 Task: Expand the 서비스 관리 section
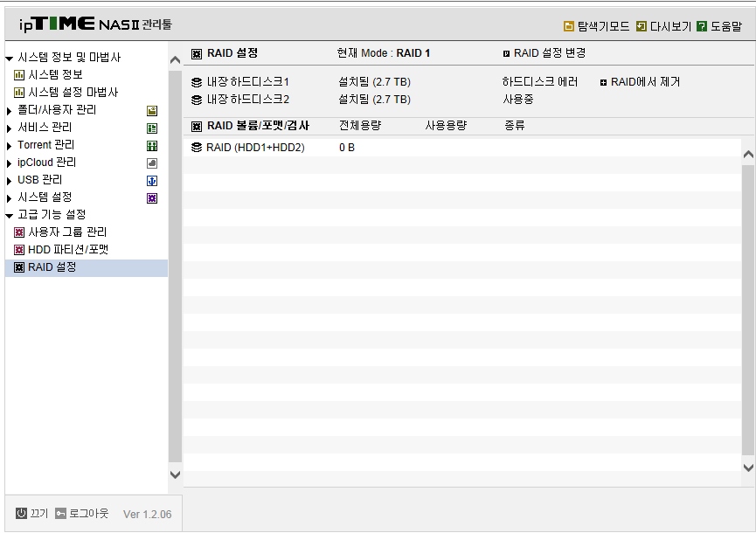(9, 128)
